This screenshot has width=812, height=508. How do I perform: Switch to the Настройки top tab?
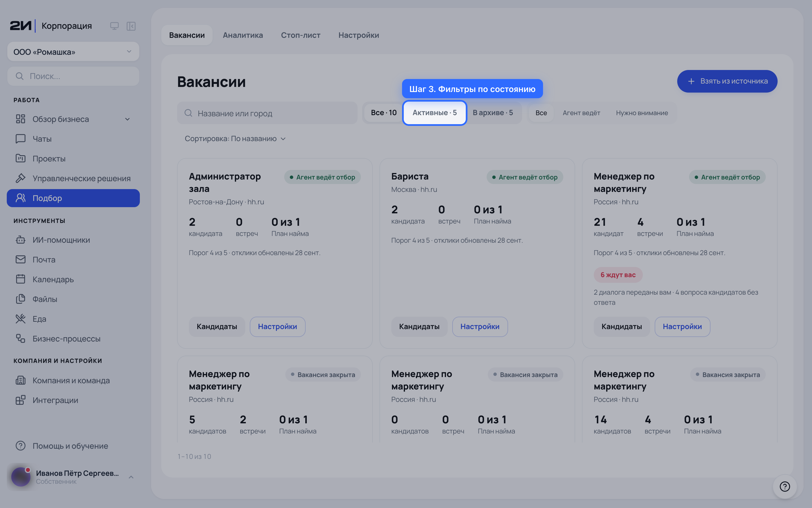(x=359, y=35)
